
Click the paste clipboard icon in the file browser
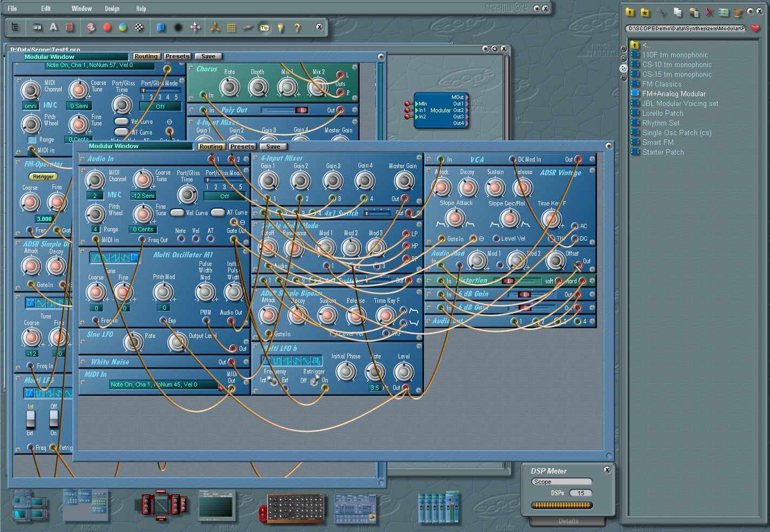click(x=694, y=12)
